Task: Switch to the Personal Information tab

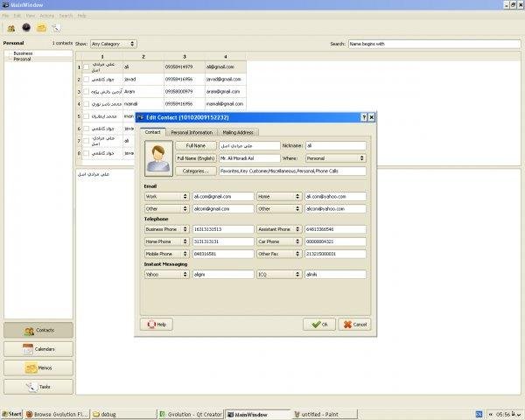Action: tap(191, 132)
